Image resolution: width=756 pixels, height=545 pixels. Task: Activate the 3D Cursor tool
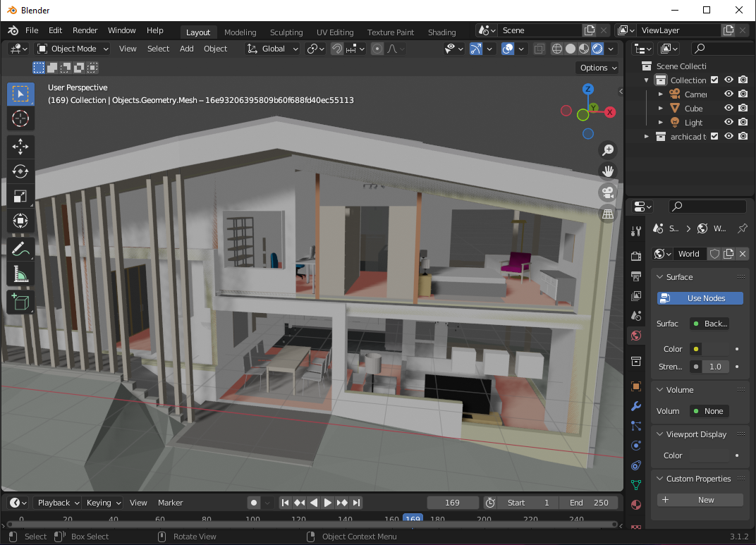(x=20, y=118)
